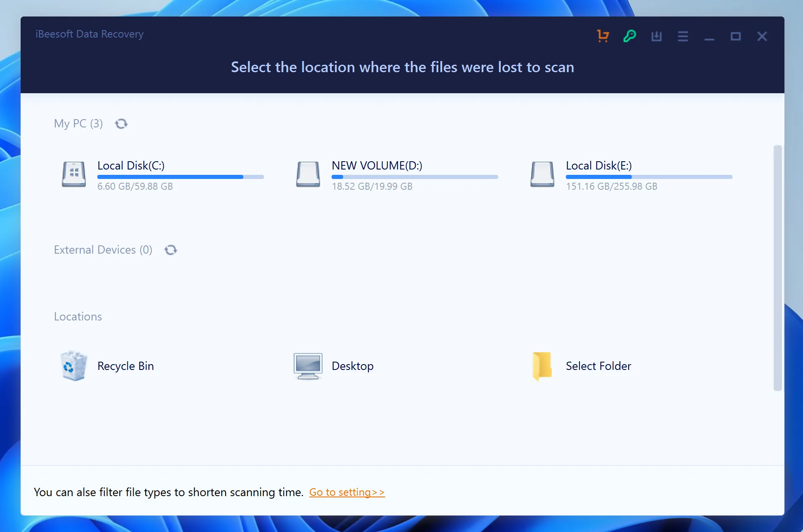Click the vertical scrollbar on the right
The image size is (803, 532).
(777, 268)
